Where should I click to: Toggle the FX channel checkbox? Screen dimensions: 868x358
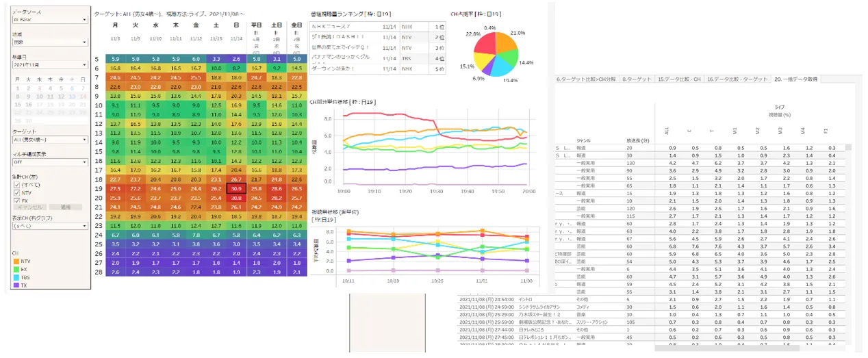pos(16,201)
